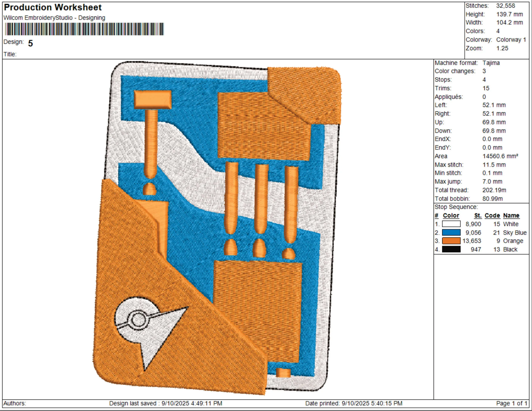Image resolution: width=532 pixels, height=411 pixels.
Task: Select the 'Down:' row value 69.8 mm
Action: pyautogui.click(x=494, y=130)
